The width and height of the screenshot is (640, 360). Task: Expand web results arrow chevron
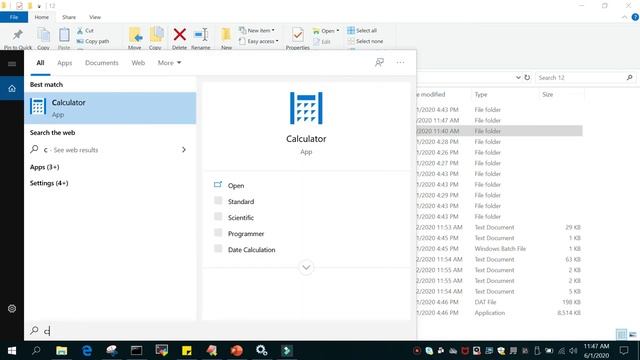(184, 150)
